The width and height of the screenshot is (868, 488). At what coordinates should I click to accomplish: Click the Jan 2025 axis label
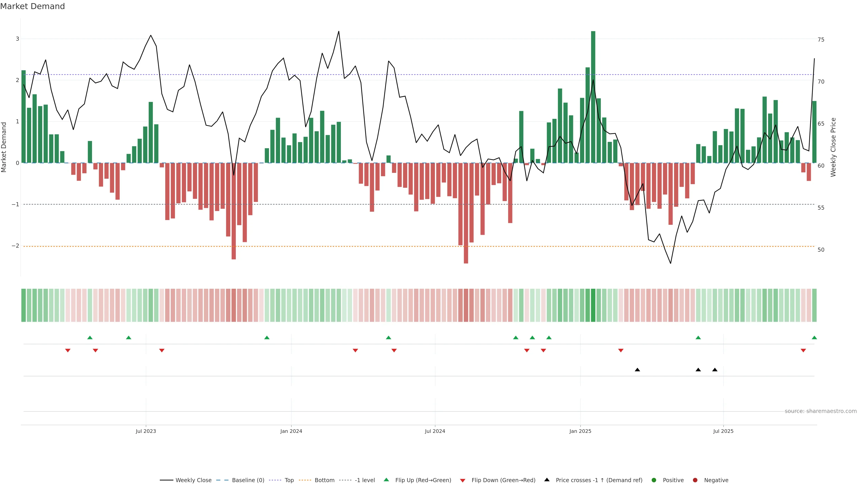(580, 431)
